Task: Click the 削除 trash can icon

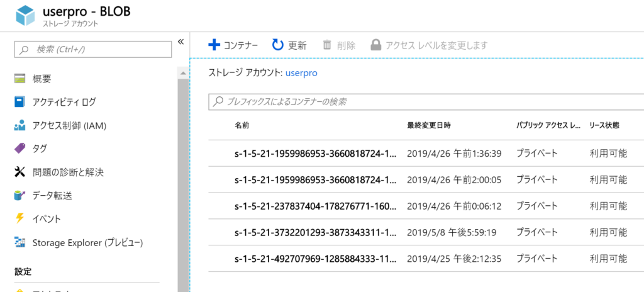Action: [x=327, y=45]
